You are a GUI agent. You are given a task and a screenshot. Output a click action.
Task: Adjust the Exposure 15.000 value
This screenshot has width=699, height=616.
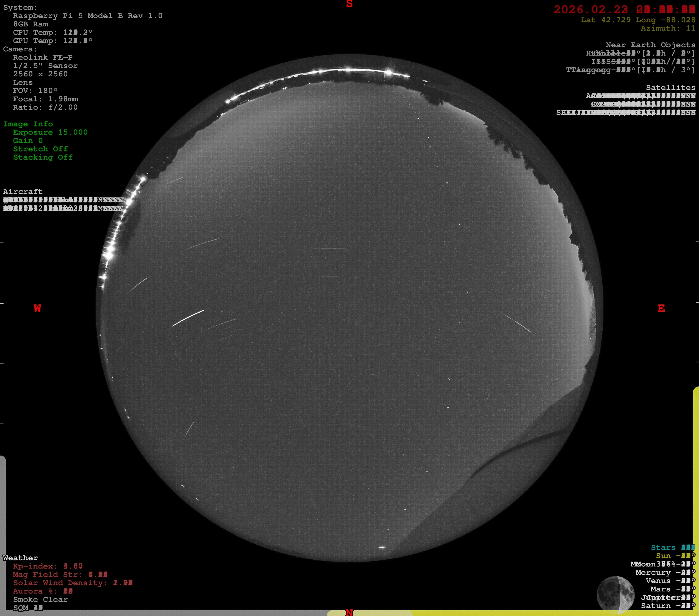(x=50, y=132)
